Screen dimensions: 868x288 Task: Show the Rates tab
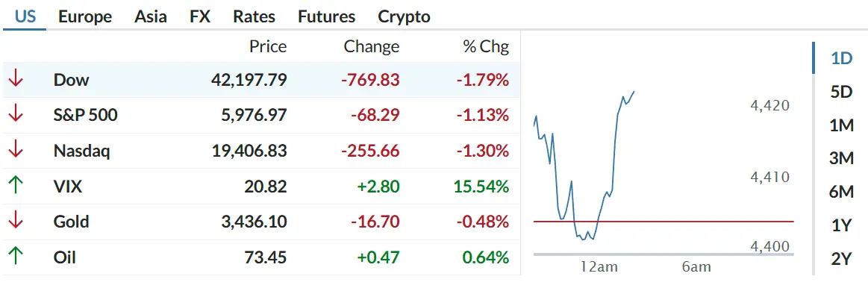[x=254, y=16]
